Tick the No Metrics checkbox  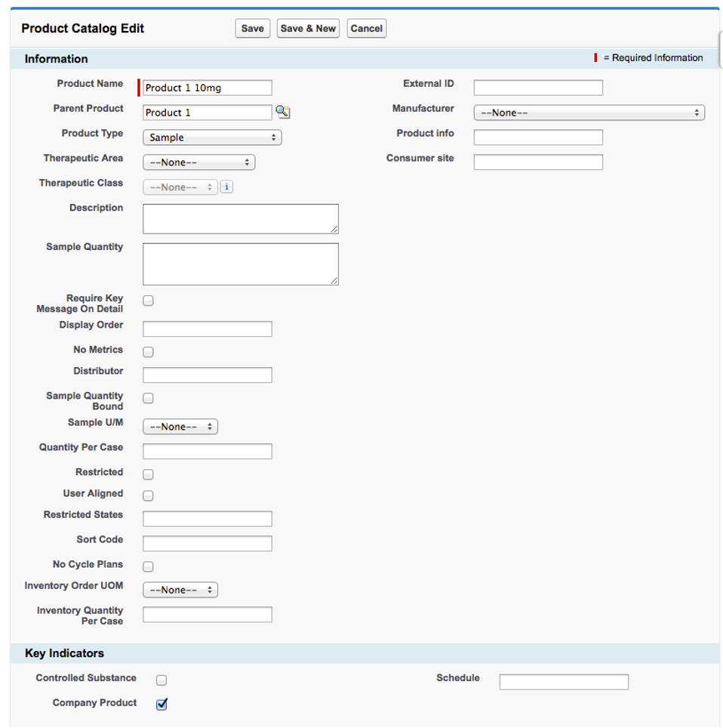(149, 352)
